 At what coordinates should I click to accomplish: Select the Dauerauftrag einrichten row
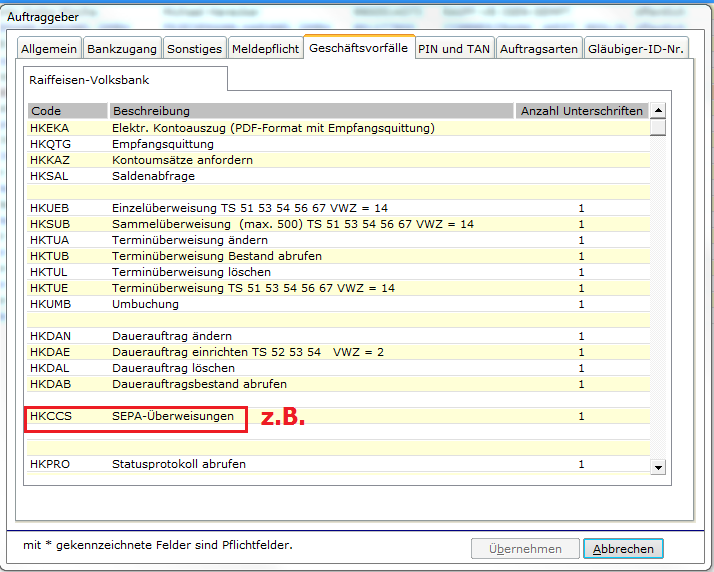pos(338,352)
